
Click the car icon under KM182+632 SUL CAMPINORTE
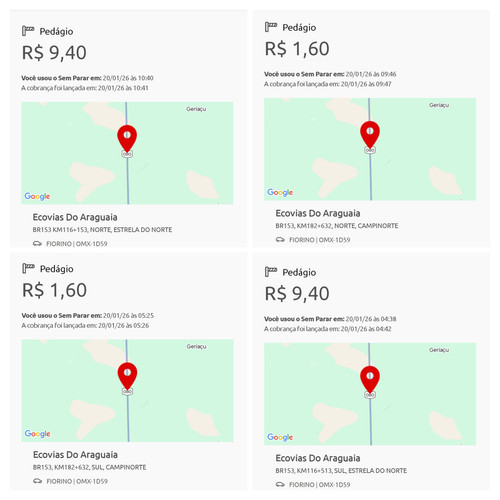pos(37,481)
